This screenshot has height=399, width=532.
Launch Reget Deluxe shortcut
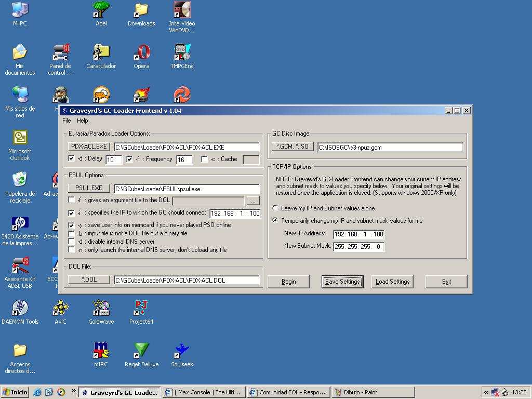click(141, 354)
